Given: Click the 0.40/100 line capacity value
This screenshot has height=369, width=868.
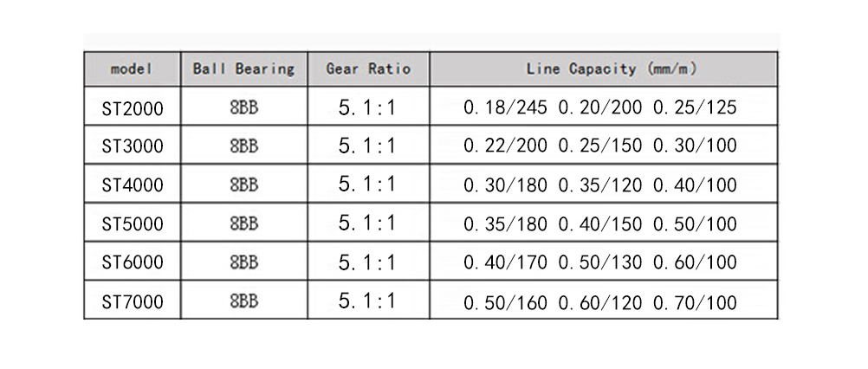Looking at the screenshot, I should click(x=694, y=185).
